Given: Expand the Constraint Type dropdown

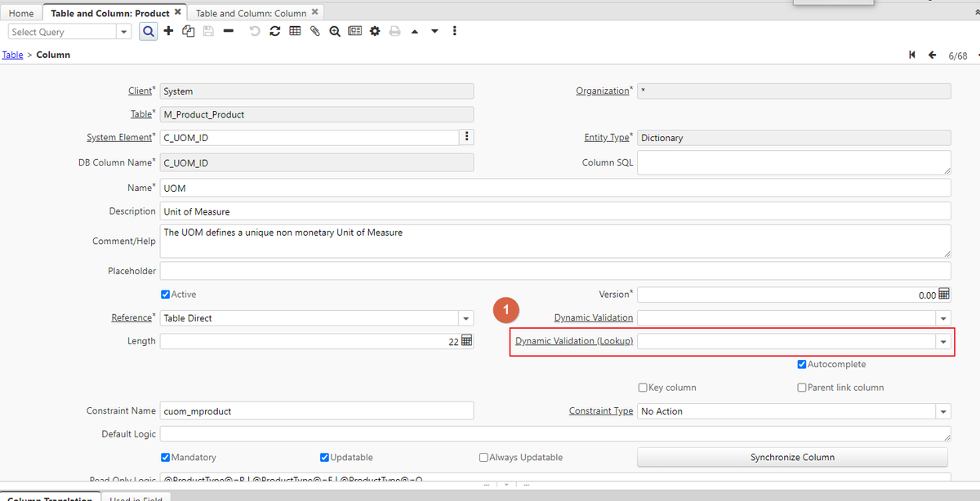Looking at the screenshot, I should pyautogui.click(x=943, y=412).
